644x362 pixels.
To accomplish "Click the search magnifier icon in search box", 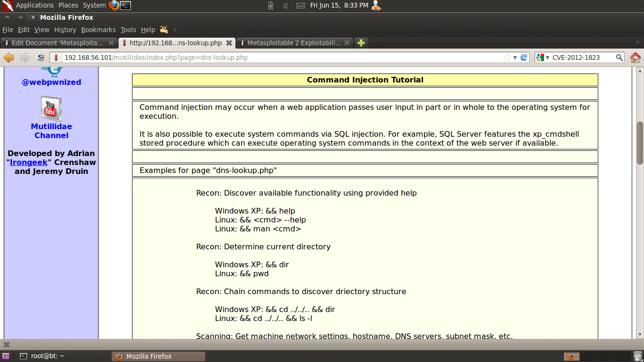I will pos(619,58).
